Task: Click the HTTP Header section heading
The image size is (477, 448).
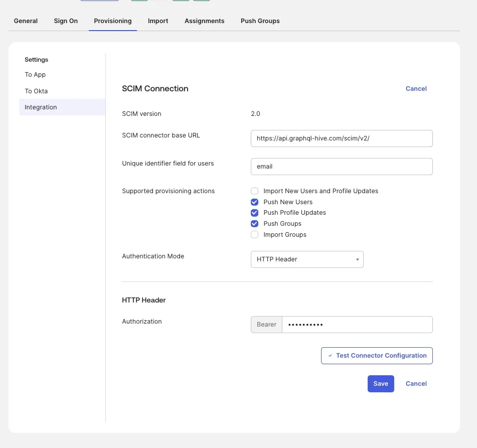Action: pyautogui.click(x=144, y=300)
